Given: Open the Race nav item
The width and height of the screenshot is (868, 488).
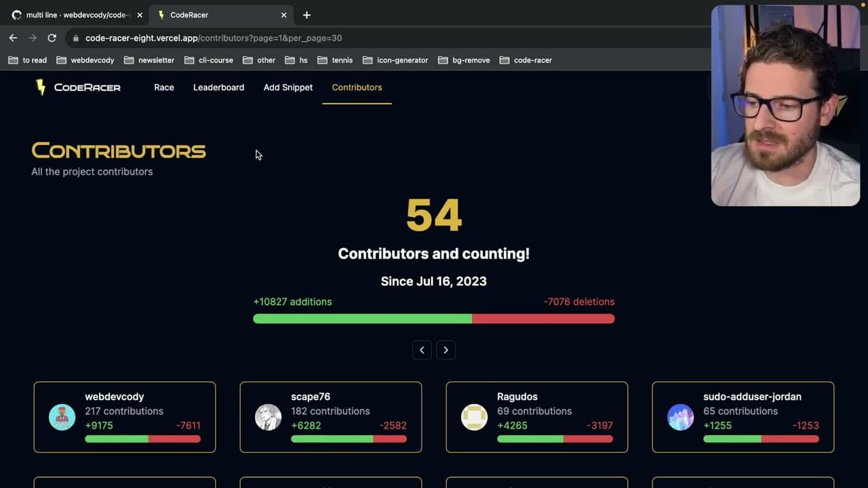Looking at the screenshot, I should (x=164, y=87).
